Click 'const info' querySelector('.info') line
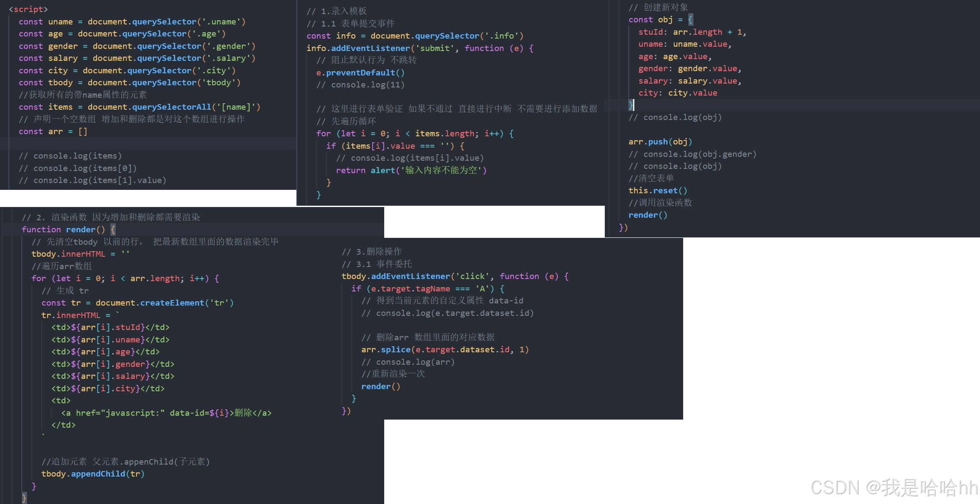980x504 pixels. point(414,36)
